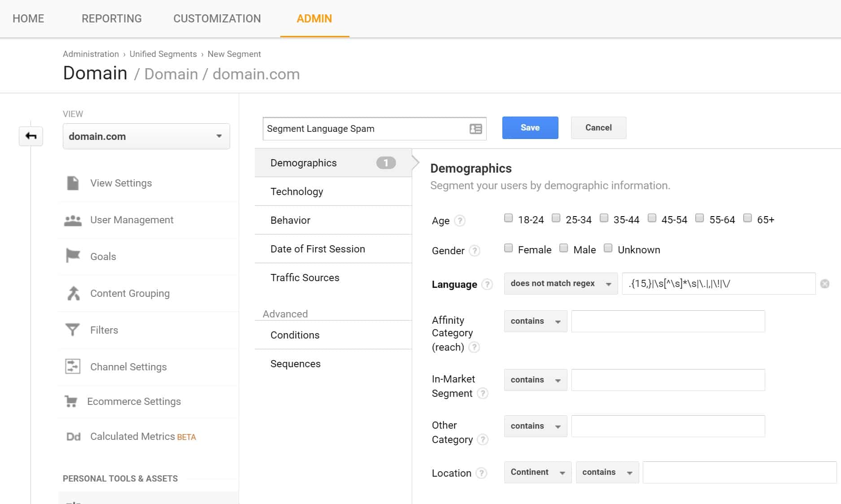The height and width of the screenshot is (504, 841).
Task: Enable the Female gender checkbox
Action: (x=508, y=248)
